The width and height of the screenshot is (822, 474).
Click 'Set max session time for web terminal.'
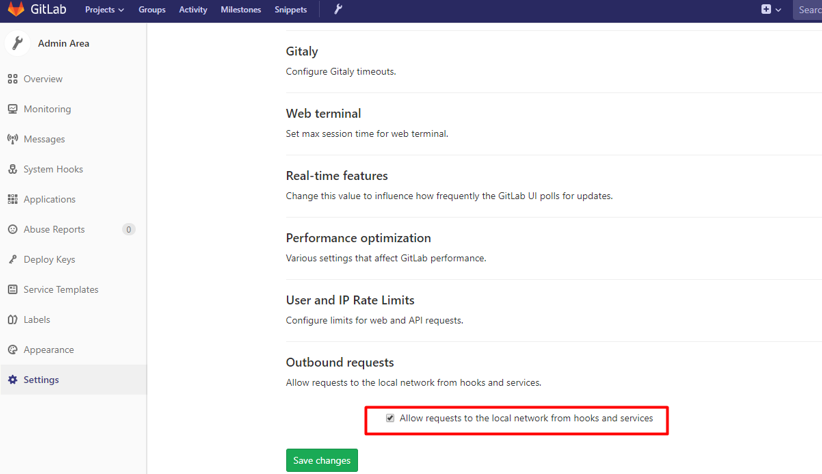click(367, 134)
